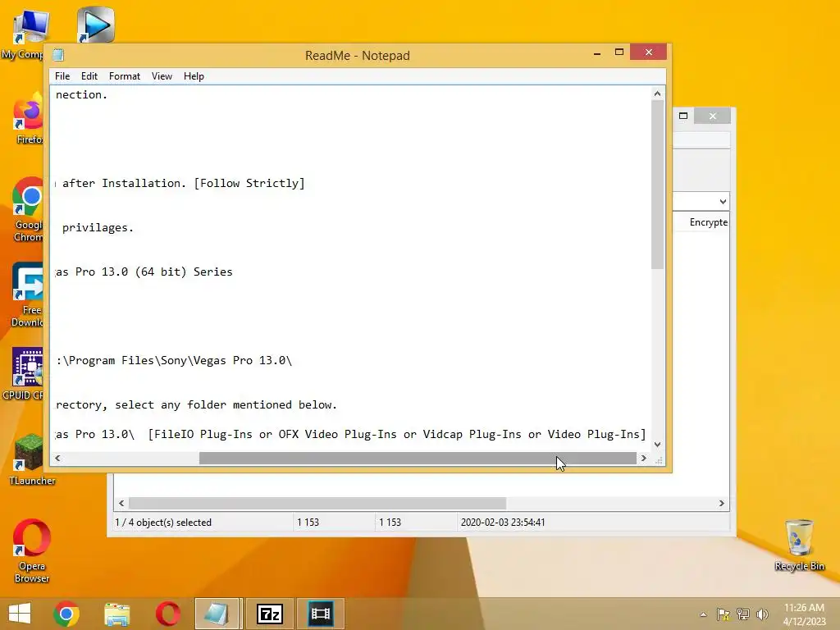Select the Opera Browser desktop icon
Image resolution: width=840 pixels, height=630 pixels.
click(x=32, y=550)
